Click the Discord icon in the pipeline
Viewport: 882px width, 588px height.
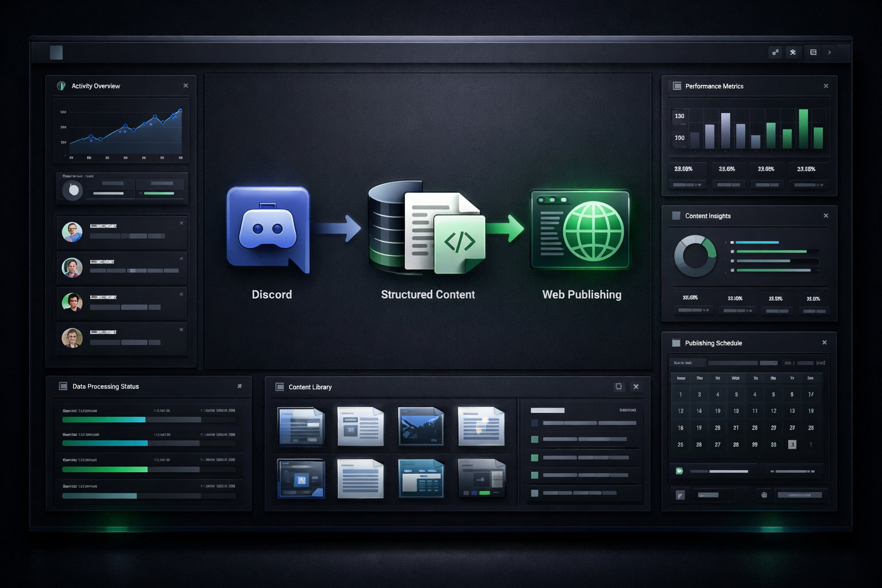[x=268, y=228]
